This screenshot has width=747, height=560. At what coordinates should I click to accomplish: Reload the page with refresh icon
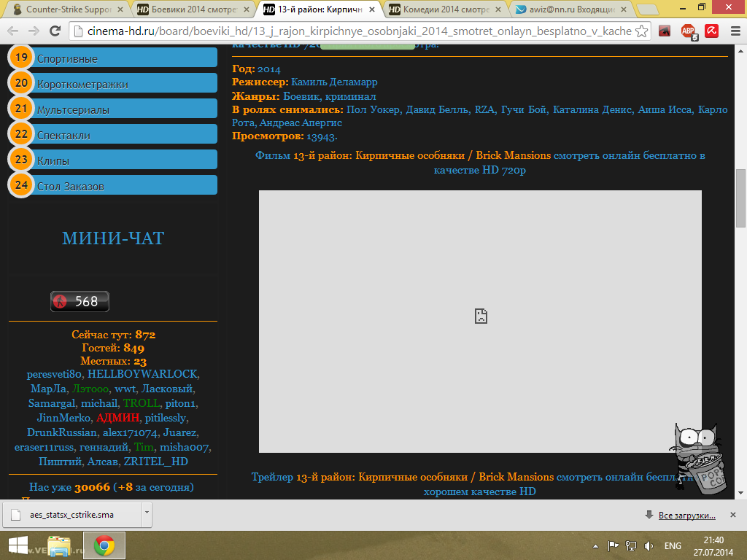coord(55,31)
